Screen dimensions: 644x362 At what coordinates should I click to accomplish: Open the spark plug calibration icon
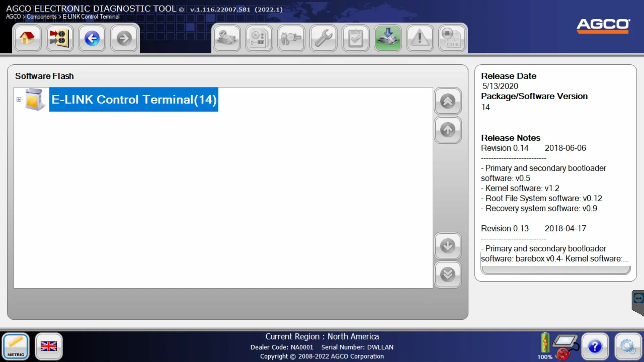coord(291,38)
